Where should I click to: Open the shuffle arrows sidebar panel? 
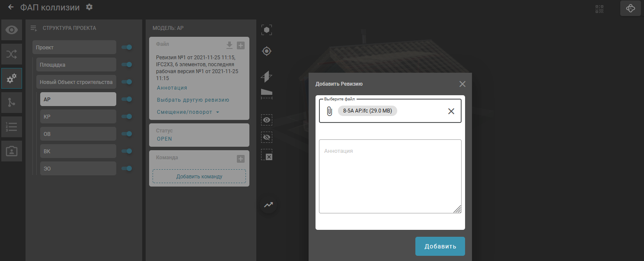(11, 54)
